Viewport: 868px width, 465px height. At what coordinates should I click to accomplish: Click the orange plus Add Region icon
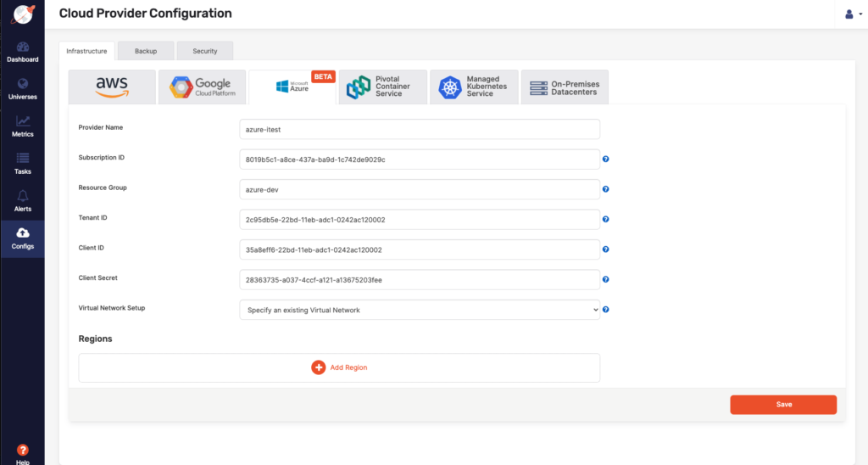(x=319, y=367)
